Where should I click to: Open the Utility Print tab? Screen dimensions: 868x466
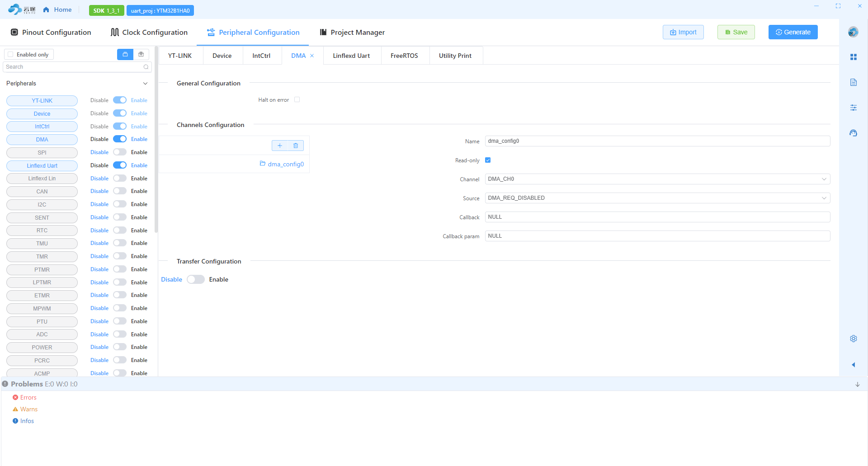pos(455,56)
